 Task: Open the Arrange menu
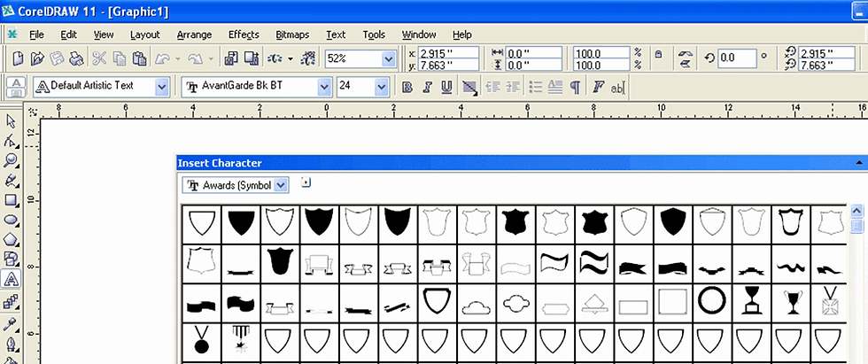pyautogui.click(x=194, y=35)
